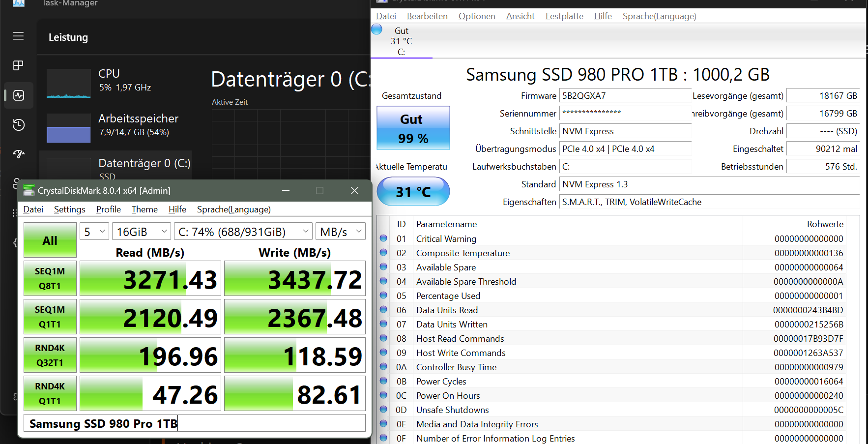
Task: Open Theme menu in CrystalDiskMark
Action: [x=145, y=209]
